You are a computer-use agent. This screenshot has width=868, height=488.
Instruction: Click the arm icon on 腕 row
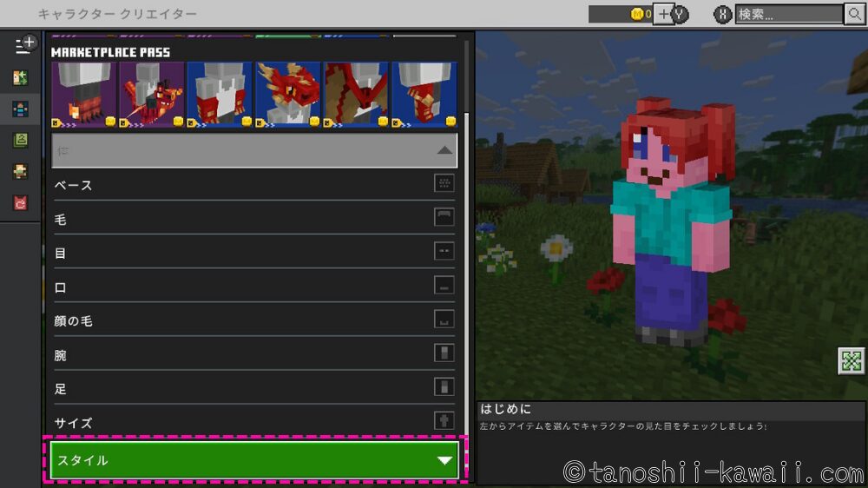point(444,353)
